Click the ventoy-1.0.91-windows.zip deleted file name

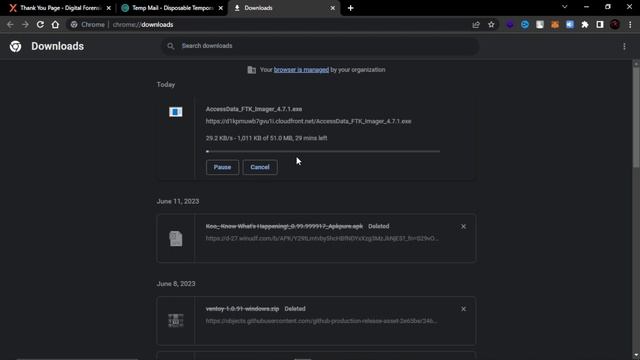(x=242, y=309)
